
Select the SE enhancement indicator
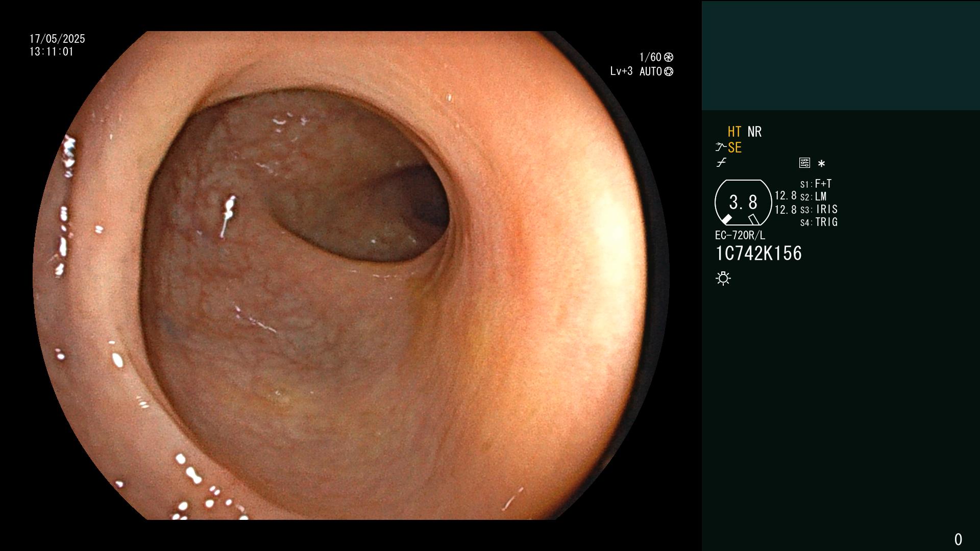click(734, 147)
